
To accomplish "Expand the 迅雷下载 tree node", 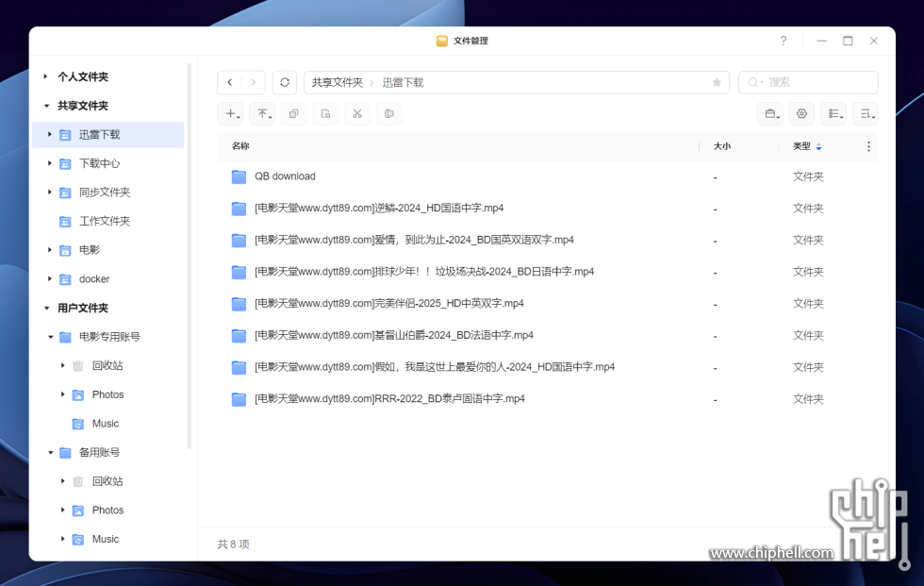I will pos(49,134).
